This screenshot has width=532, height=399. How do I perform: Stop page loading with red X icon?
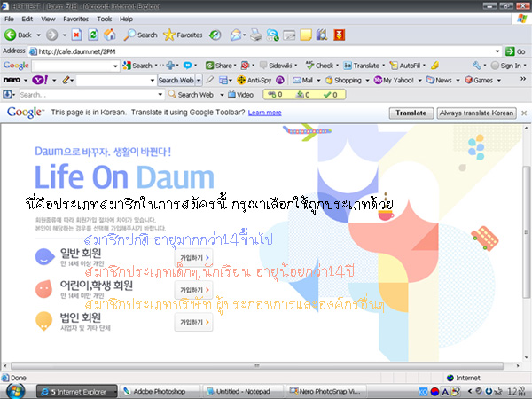coord(76,35)
